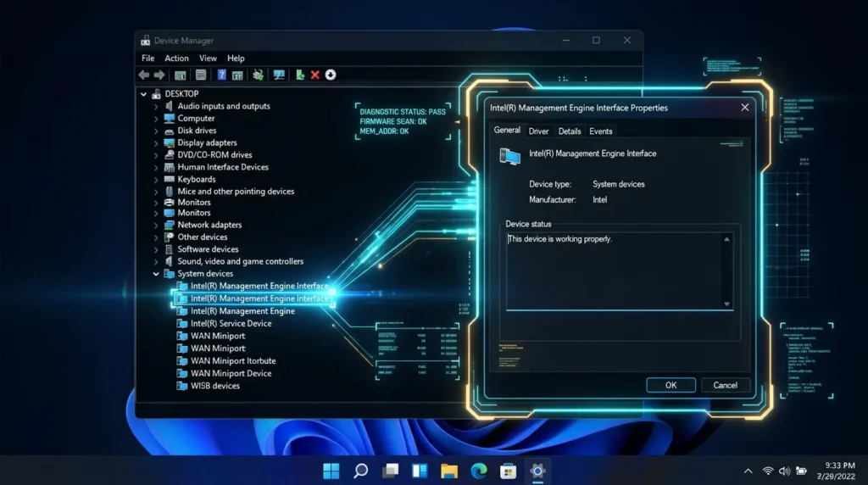Expand Sound, video and game controllers
Image resolution: width=868 pixels, height=485 pixels.
point(156,262)
